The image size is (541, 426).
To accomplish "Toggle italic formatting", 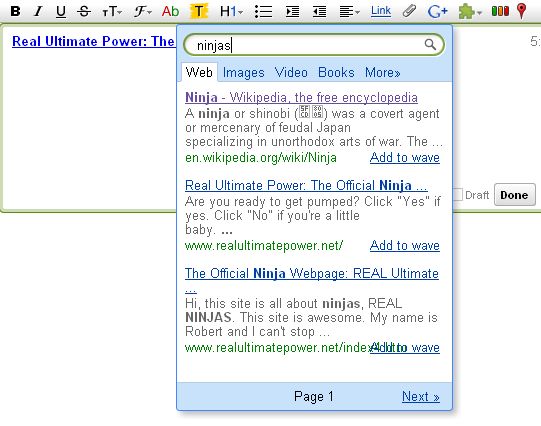I will (38, 11).
